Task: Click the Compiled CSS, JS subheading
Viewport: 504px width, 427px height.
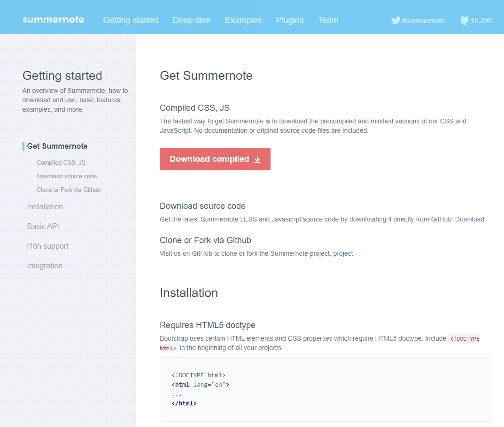Action: point(194,108)
